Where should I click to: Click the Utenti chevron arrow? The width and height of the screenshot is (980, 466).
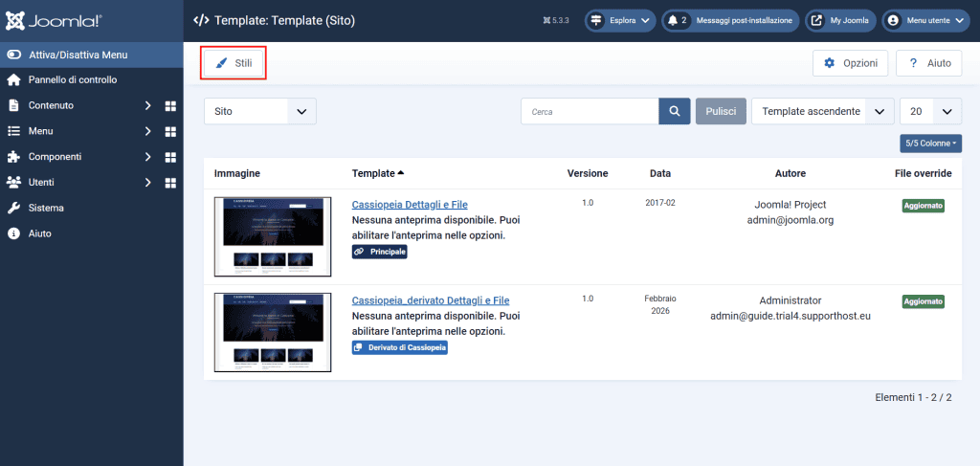pos(148,183)
